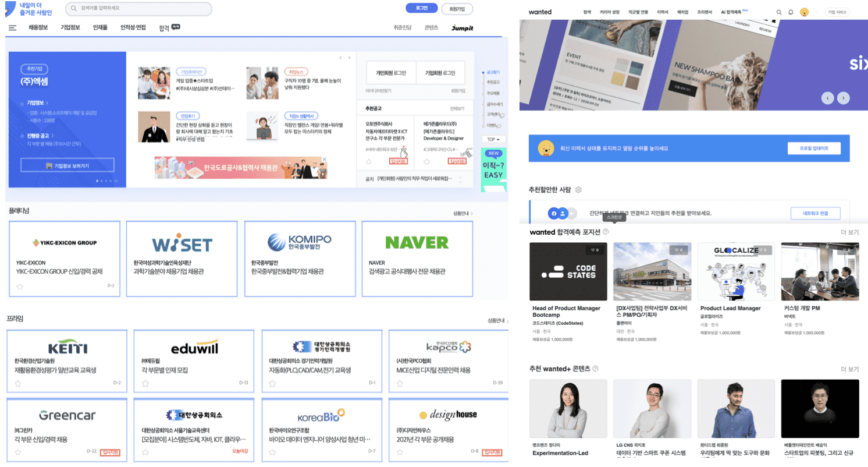
Task: Click 더 보기 for wanted 합격예측 포지션
Action: click(x=849, y=232)
